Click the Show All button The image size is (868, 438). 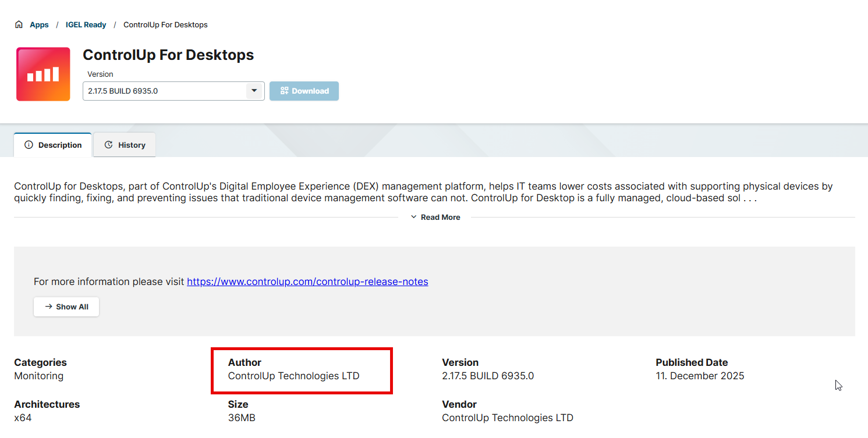click(x=66, y=307)
